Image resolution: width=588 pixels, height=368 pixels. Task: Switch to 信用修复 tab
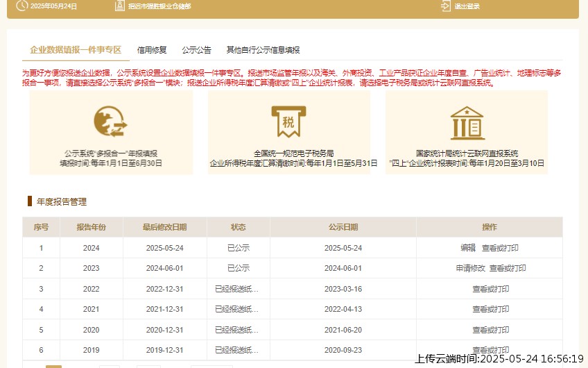click(152, 50)
